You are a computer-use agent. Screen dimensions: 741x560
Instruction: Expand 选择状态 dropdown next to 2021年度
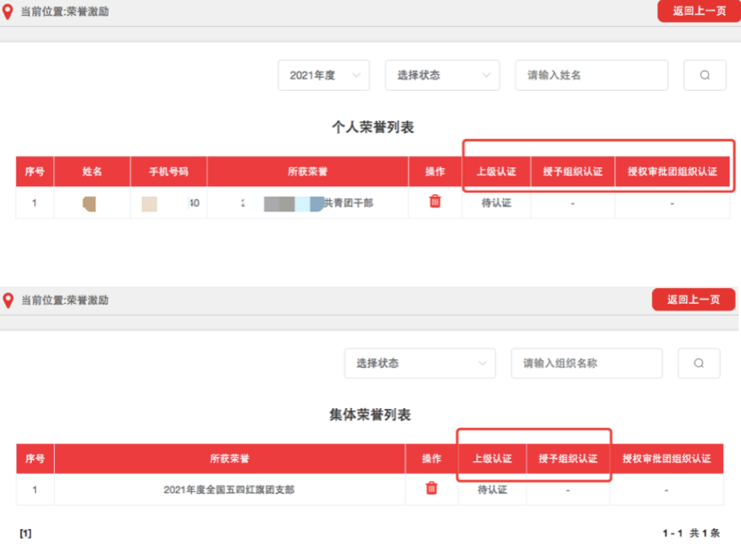click(442, 75)
